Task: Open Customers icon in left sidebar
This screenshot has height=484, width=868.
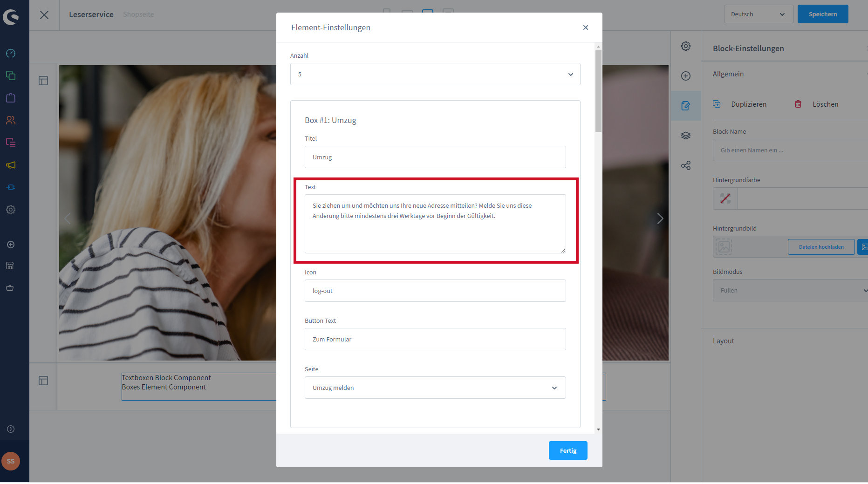Action: tap(11, 120)
